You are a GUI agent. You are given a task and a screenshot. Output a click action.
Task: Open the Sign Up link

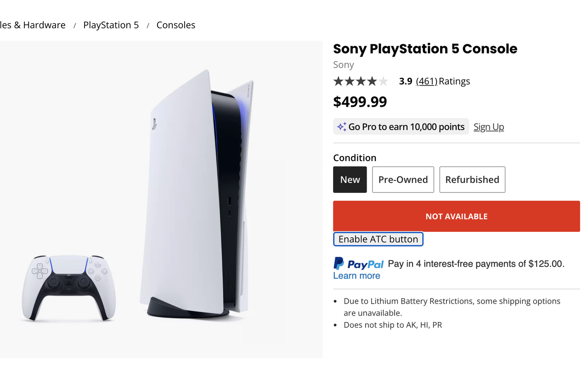[488, 126]
